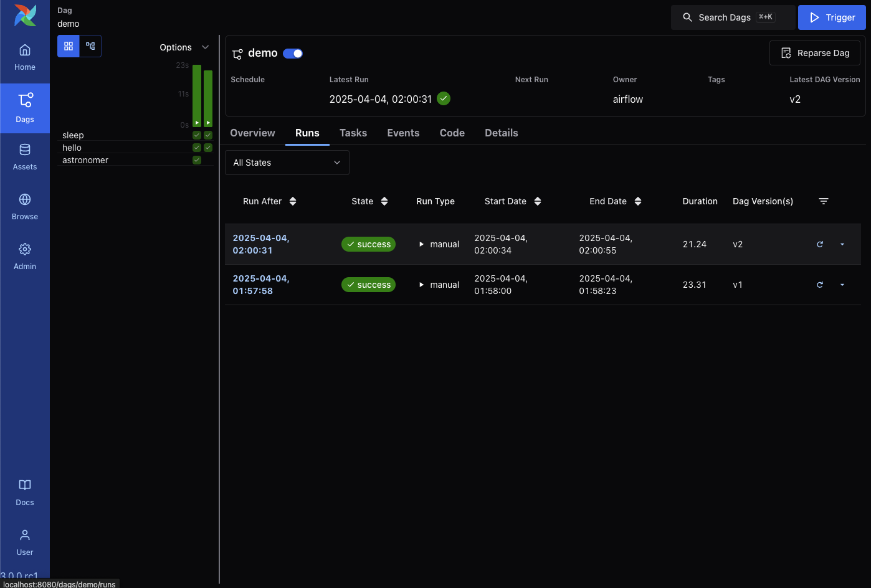Click sleep task status box, latest run
This screenshot has height=588, width=871.
[x=208, y=135]
